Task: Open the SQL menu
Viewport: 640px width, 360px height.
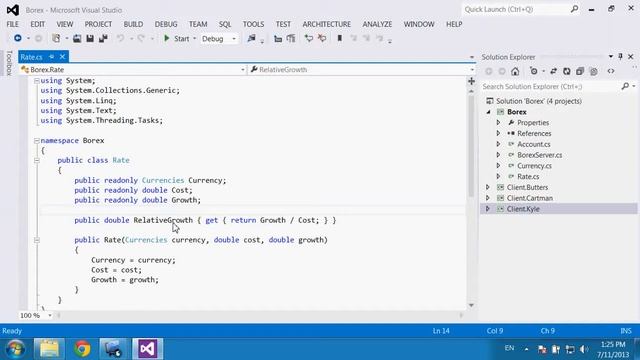Action: pos(225,24)
